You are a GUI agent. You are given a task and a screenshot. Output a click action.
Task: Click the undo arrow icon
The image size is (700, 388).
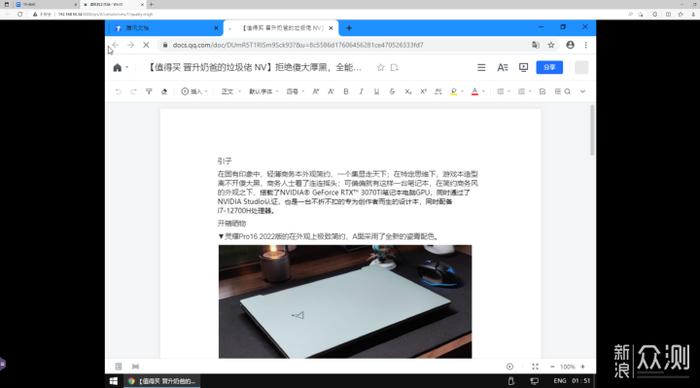coord(118,92)
